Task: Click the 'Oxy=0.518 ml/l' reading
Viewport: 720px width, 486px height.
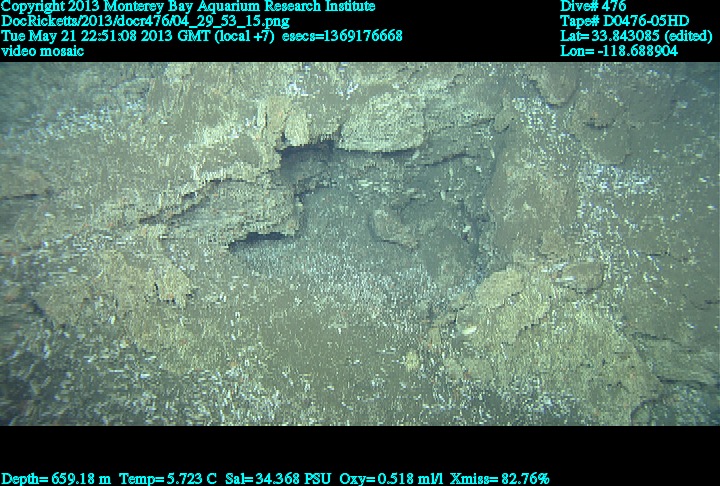Action: click(391, 479)
